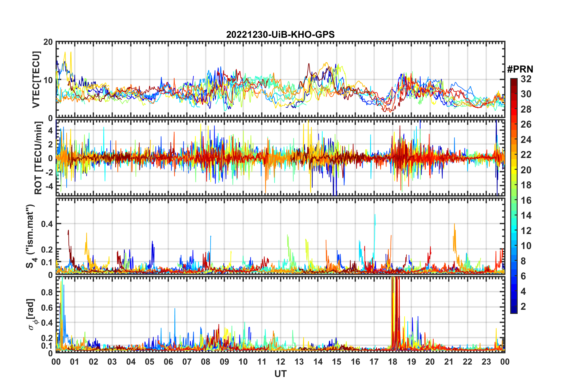The width and height of the screenshot is (561, 392).
Task: Click the PRN colorbar strip
Action: (514, 196)
